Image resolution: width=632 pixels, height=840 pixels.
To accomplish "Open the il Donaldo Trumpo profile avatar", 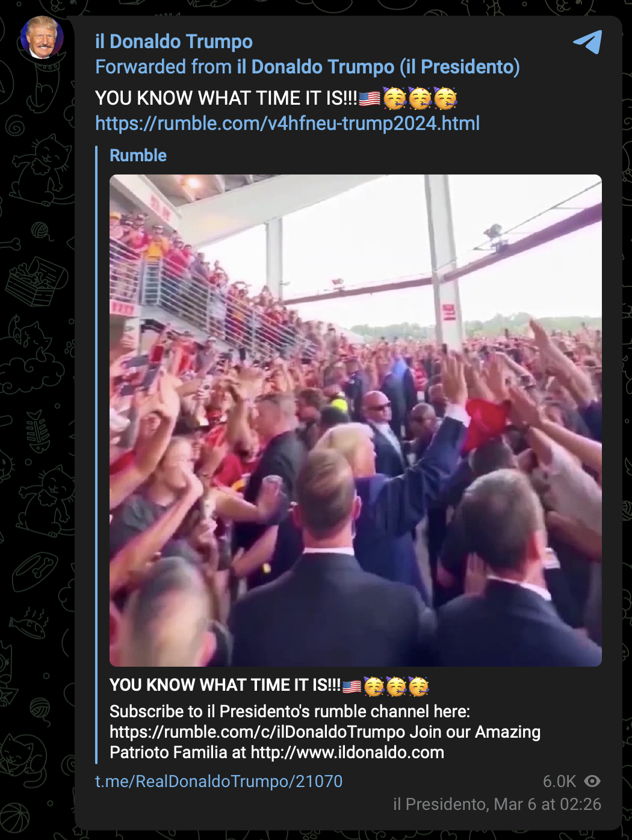I will click(42, 37).
